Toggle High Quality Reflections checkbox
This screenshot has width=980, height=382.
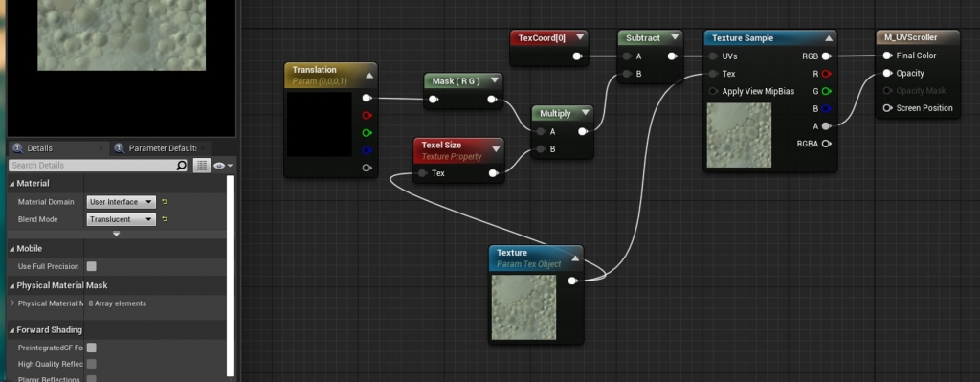point(92,364)
